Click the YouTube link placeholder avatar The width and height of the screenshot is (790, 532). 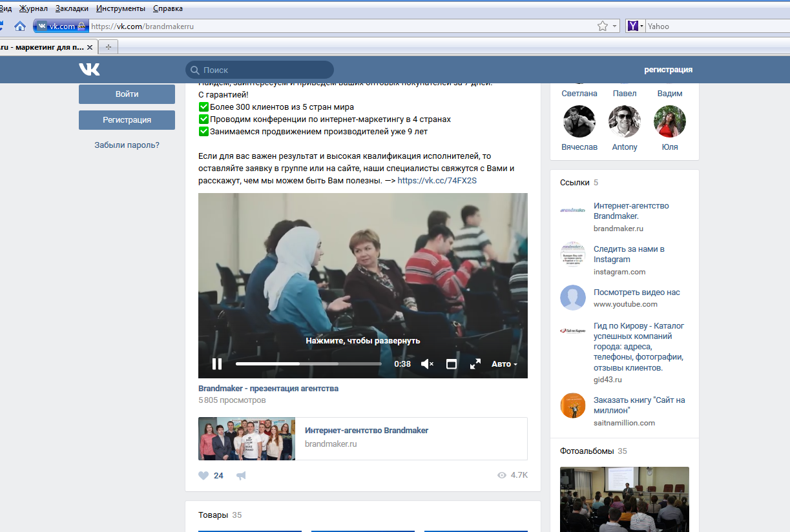[573, 297]
